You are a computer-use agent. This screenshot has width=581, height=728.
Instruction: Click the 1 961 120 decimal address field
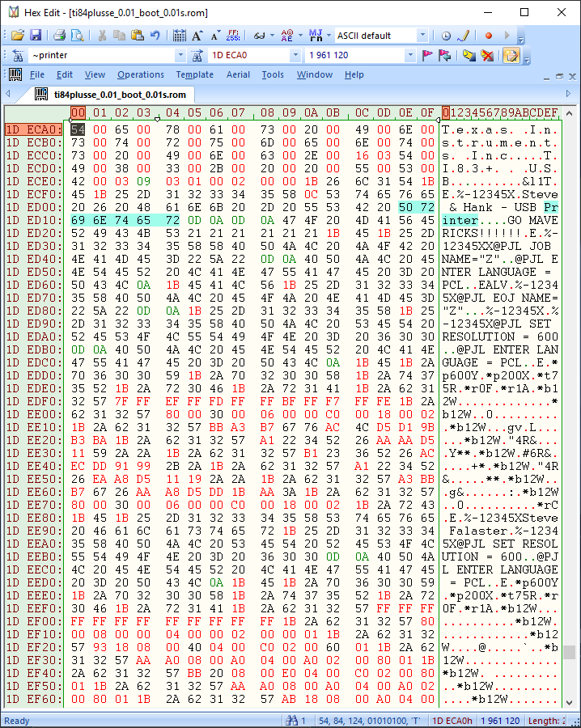354,55
